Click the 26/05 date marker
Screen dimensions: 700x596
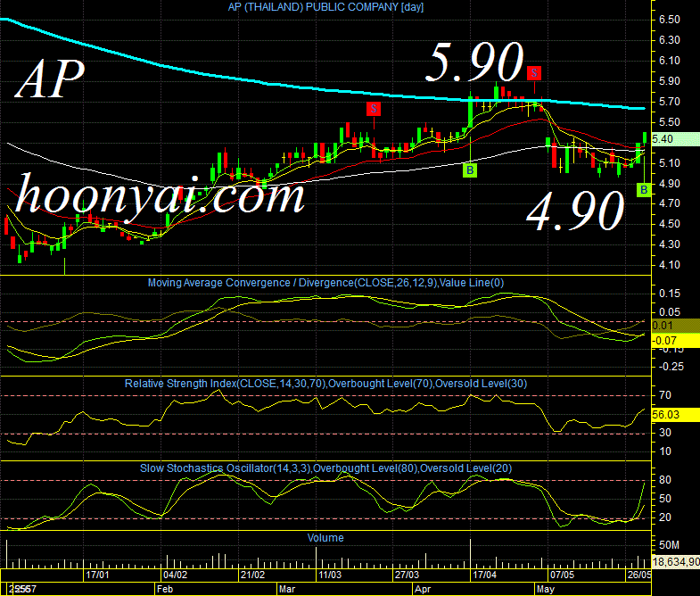pos(639,575)
